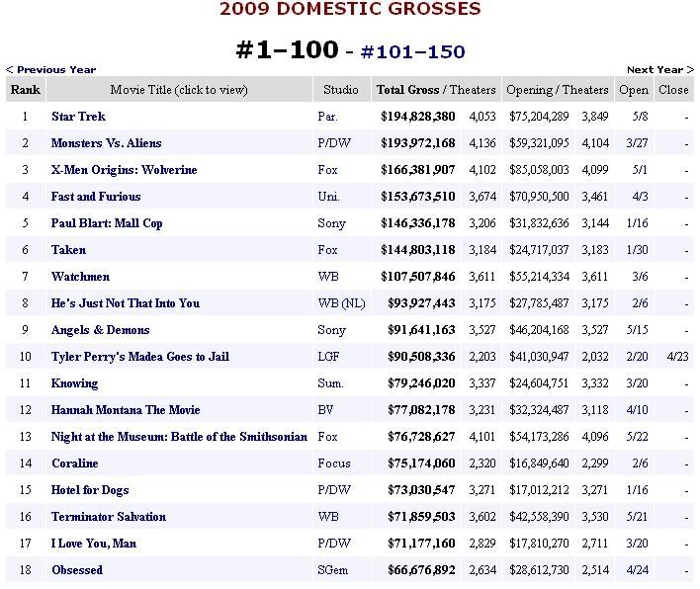Navigate to the Previous Year link

click(50, 70)
